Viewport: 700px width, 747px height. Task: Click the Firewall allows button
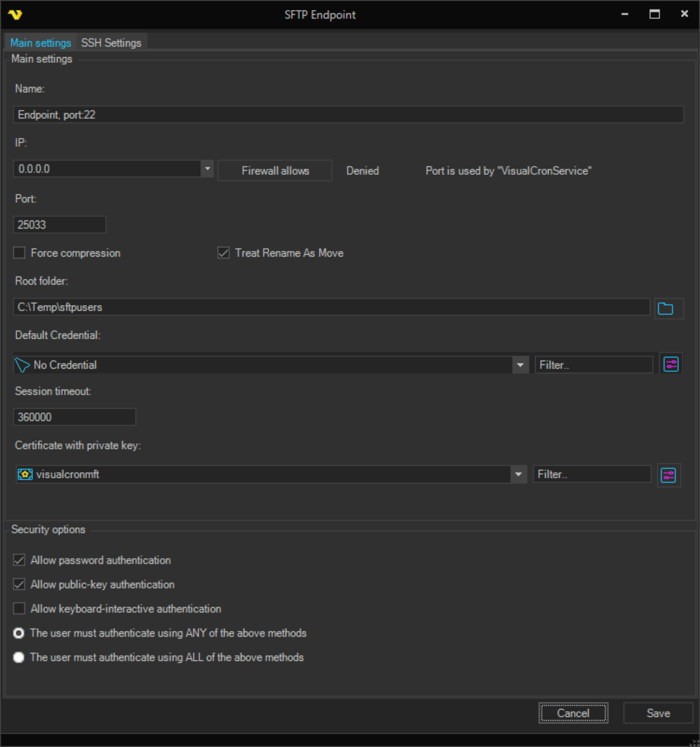click(275, 171)
